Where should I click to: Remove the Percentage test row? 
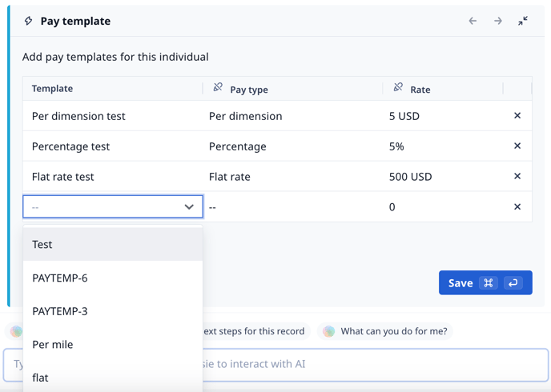(x=517, y=146)
